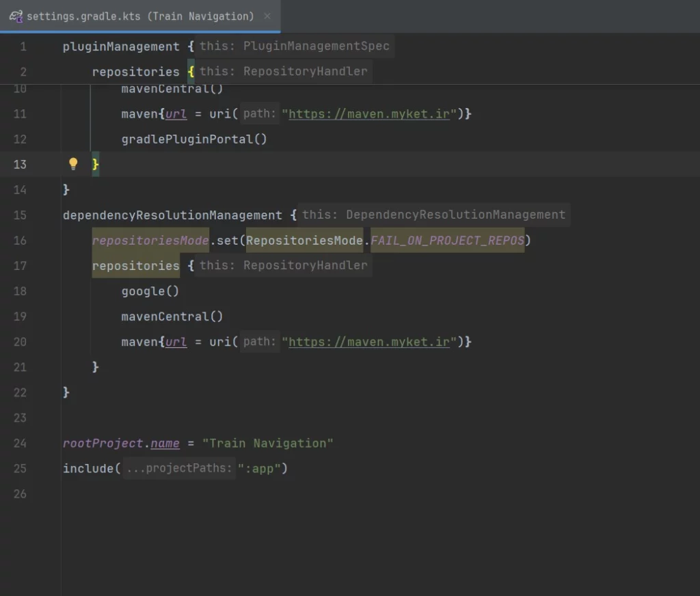
Task: Click the DependencyResolutionManagement inlay hint on line 15
Action: coord(434,215)
